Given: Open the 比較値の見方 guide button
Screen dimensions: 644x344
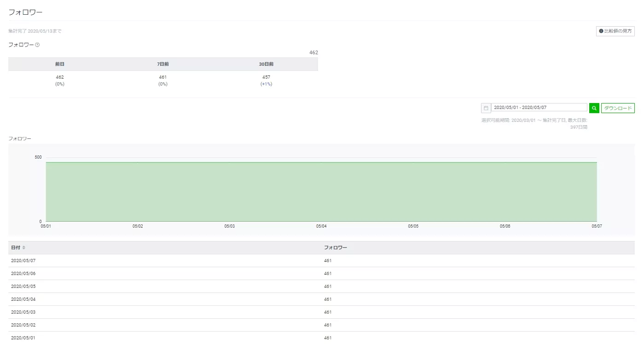Looking at the screenshot, I should [x=615, y=31].
